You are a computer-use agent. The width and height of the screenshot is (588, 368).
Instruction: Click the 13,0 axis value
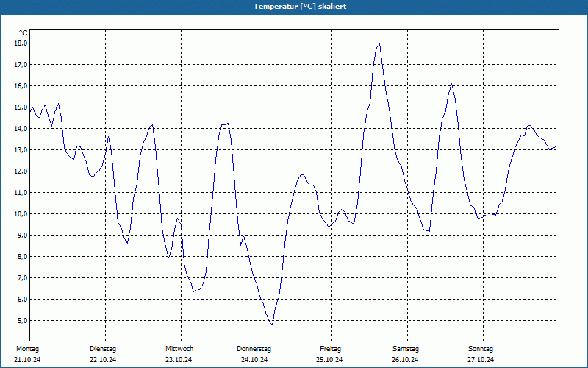21,150
